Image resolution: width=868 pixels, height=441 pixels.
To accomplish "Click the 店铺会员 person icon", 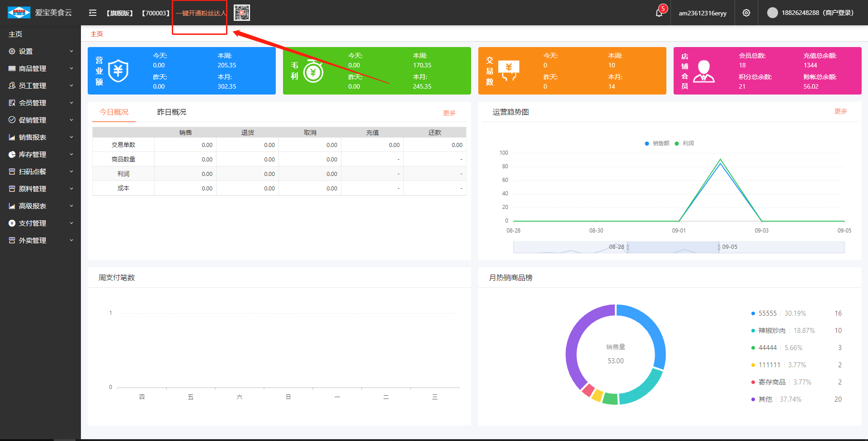I will pyautogui.click(x=704, y=71).
